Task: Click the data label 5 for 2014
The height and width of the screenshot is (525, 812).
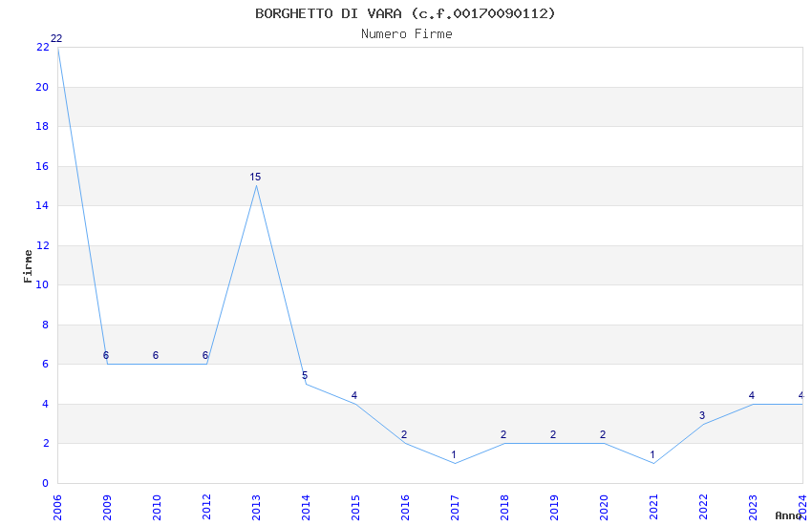Action: pyautogui.click(x=305, y=375)
